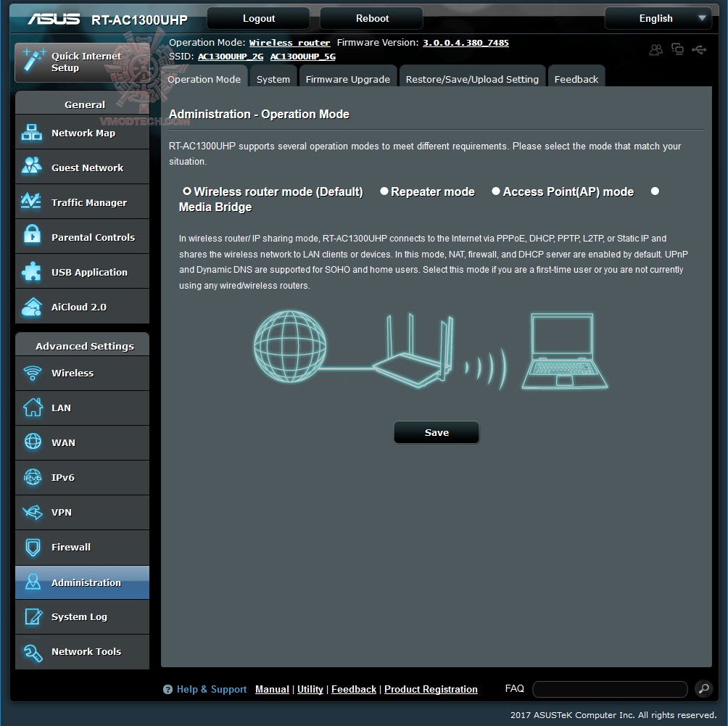The height and width of the screenshot is (726, 728).
Task: Open Network Map from sidebar label
Action: 83,133
